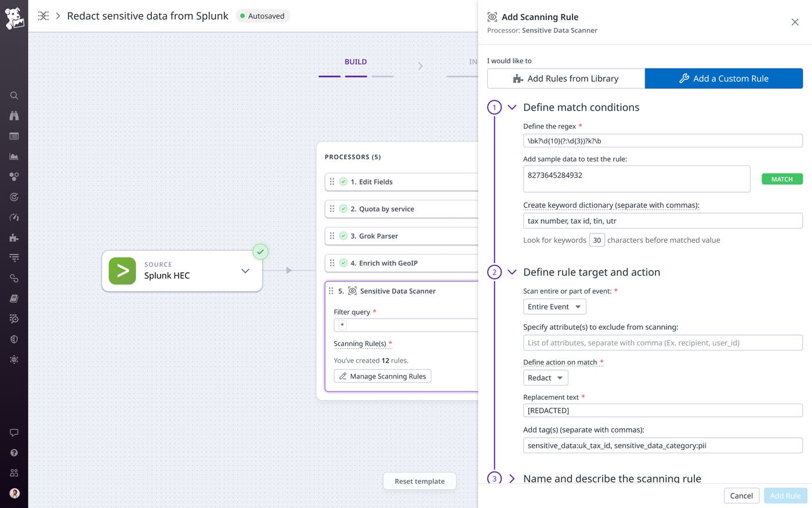Select the Integrations puzzle-piece icon
Screen dimensions: 812x508
click(14, 237)
